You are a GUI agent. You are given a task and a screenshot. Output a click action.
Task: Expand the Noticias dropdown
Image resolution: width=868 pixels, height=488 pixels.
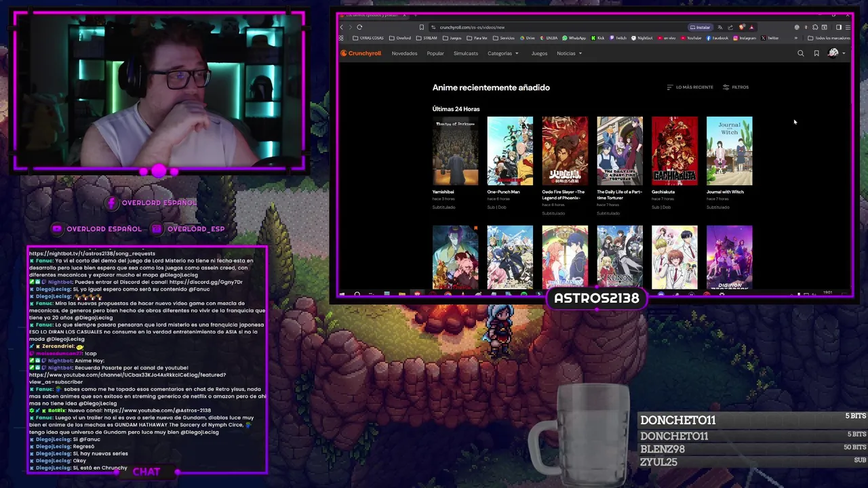569,54
